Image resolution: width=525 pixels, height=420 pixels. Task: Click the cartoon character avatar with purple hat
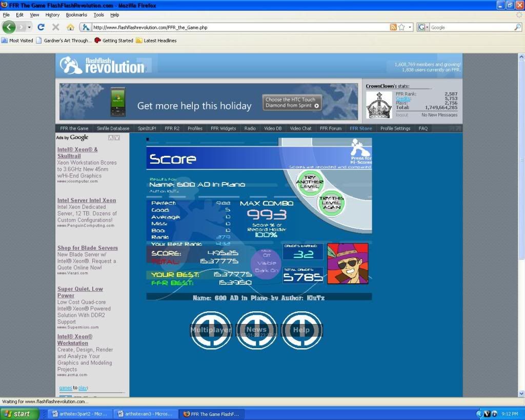[x=348, y=264]
